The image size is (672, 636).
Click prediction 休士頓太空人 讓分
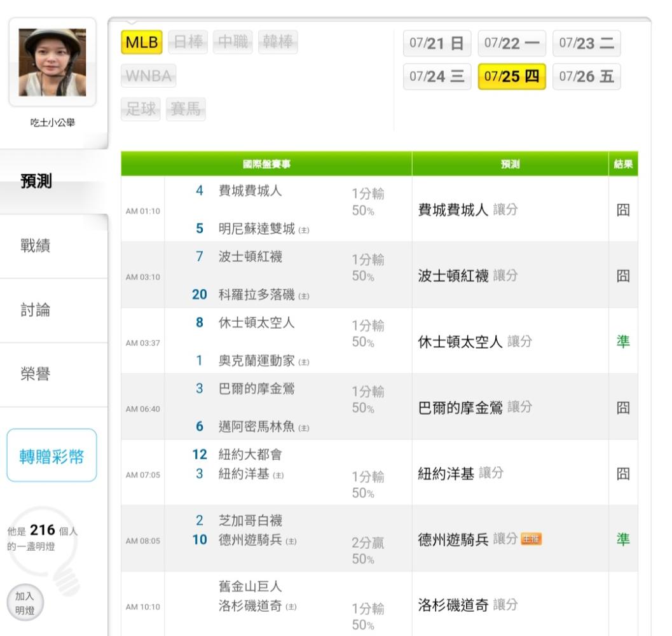click(x=475, y=342)
